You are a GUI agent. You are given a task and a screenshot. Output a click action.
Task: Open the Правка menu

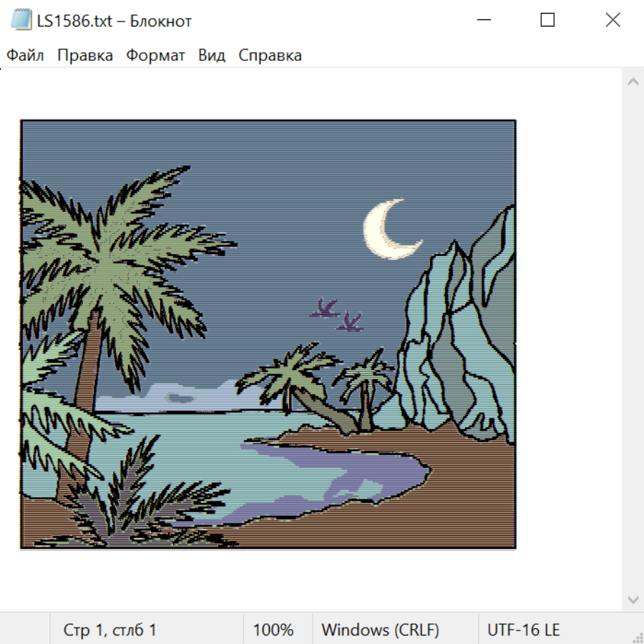[x=85, y=55]
